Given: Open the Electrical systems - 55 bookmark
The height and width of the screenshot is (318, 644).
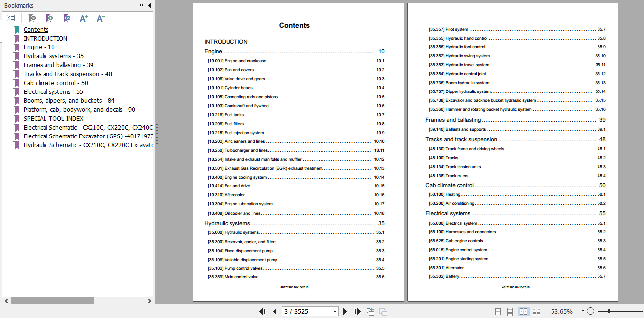Looking at the screenshot, I should [53, 92].
